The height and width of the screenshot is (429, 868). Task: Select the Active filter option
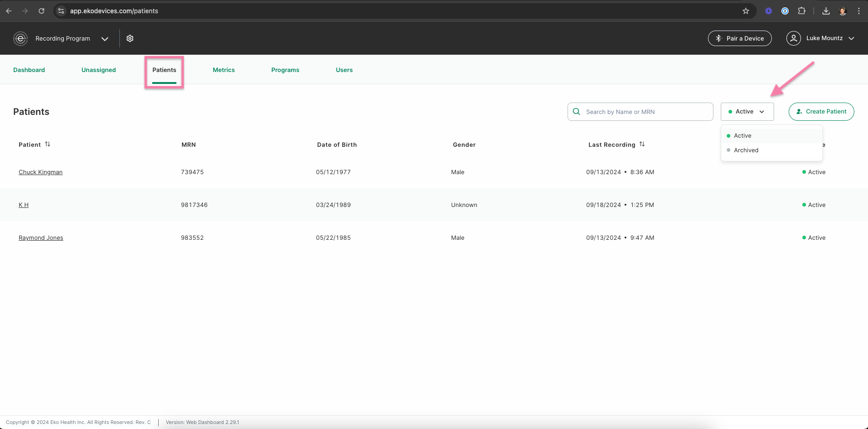pyautogui.click(x=771, y=136)
